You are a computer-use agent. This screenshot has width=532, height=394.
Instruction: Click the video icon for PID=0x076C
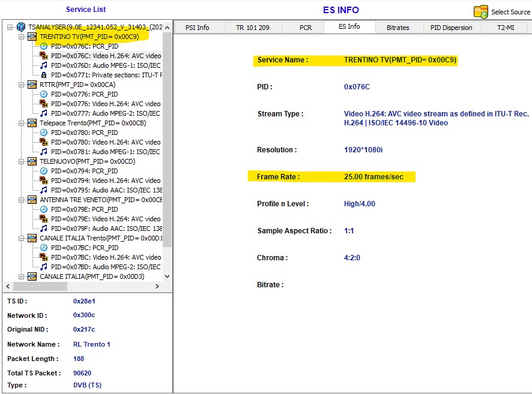click(x=44, y=56)
